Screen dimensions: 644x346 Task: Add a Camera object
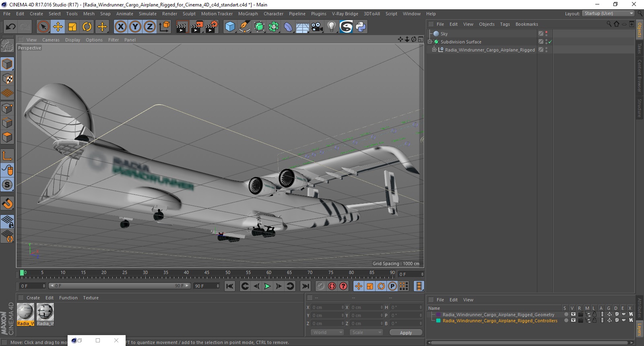317,27
